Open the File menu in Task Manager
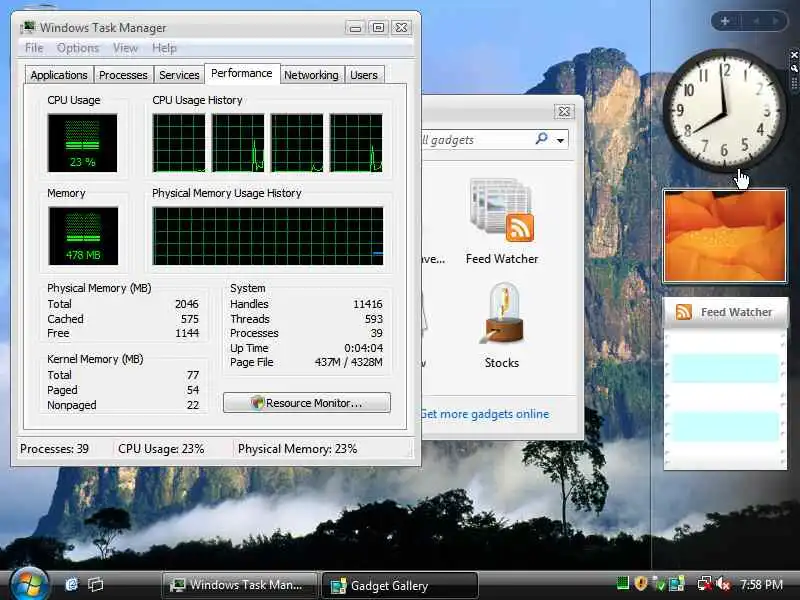This screenshot has height=600, width=800. tap(34, 48)
